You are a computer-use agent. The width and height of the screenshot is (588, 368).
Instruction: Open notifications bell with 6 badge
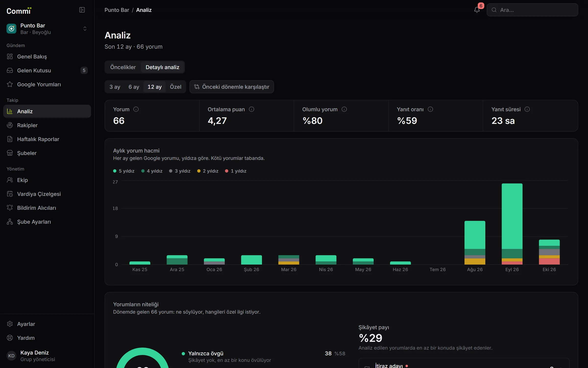[x=477, y=10]
